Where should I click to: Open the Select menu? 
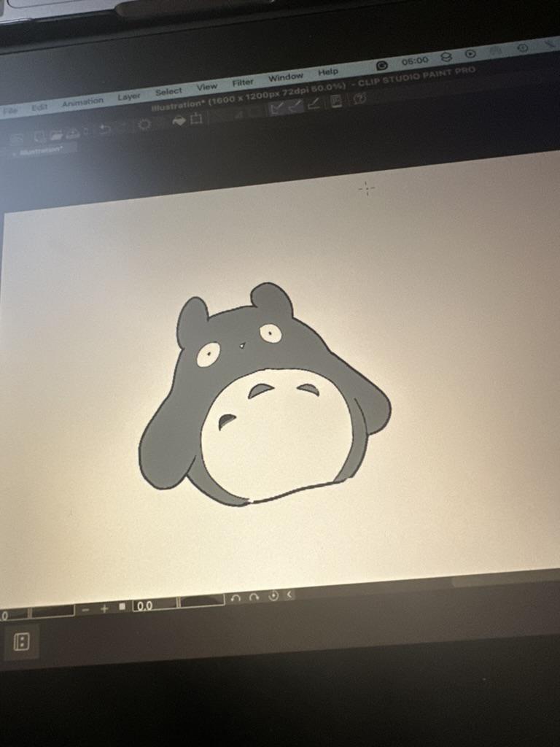pos(168,91)
